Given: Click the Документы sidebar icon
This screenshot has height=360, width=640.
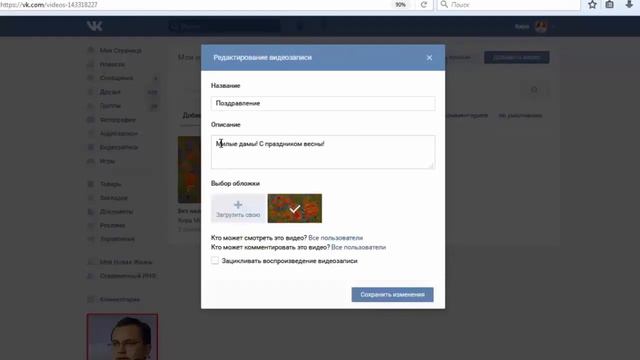Looking at the screenshot, I should point(91,211).
